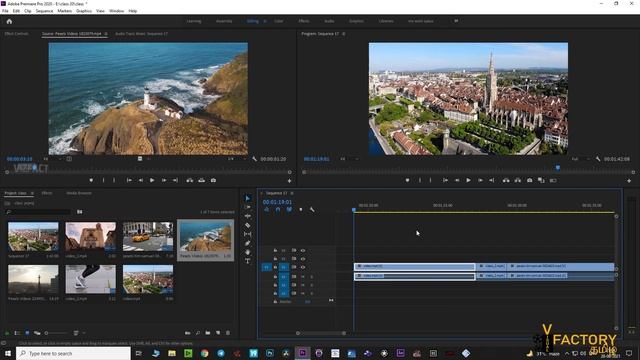The height and width of the screenshot is (360, 640).
Task: Open Program monitor button editor plus
Action: [629, 180]
